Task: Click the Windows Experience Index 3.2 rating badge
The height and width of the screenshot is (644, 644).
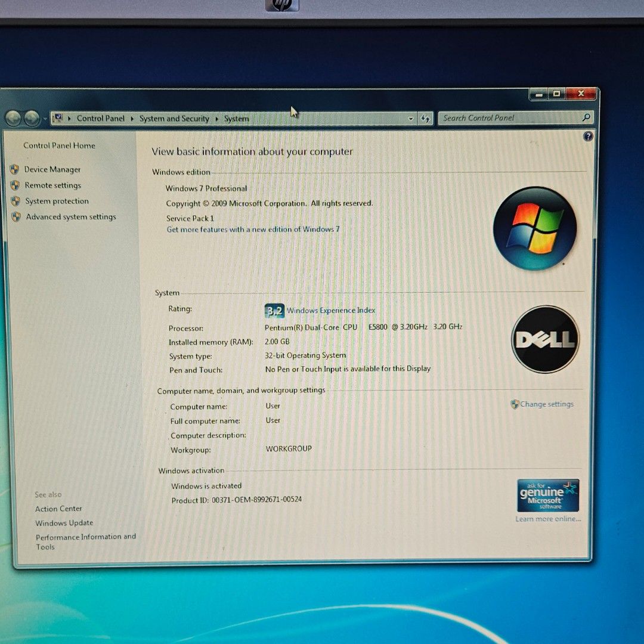Action: (274, 310)
